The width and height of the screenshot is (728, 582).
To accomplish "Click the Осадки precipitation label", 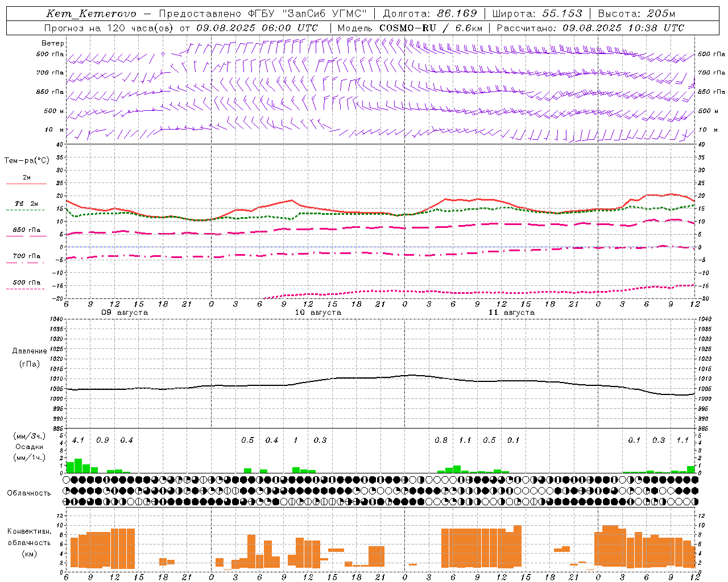I will [x=30, y=447].
